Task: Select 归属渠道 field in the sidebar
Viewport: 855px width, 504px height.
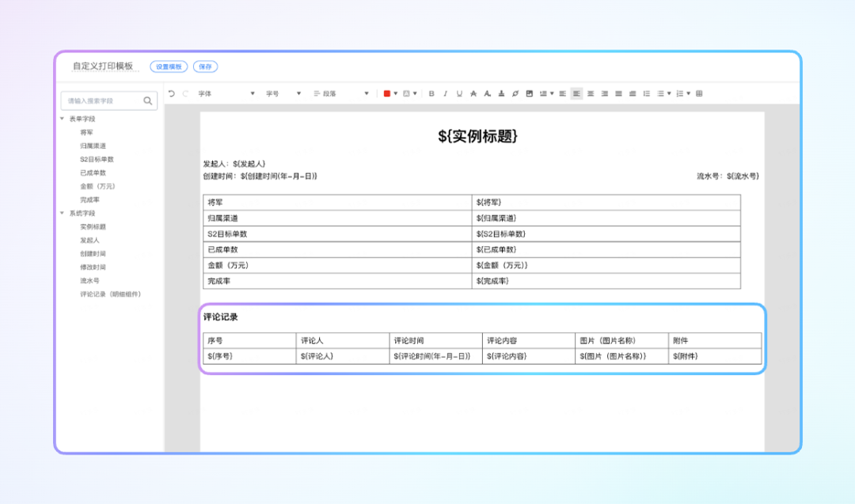Action: [x=93, y=146]
